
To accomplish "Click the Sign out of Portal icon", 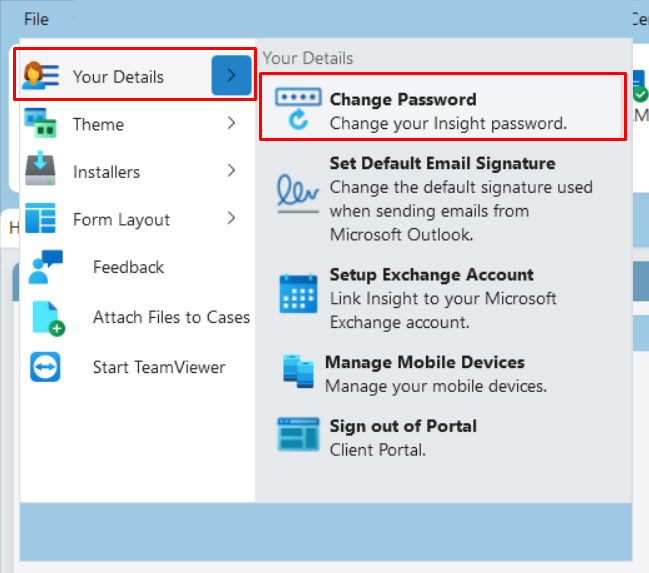I will click(298, 434).
